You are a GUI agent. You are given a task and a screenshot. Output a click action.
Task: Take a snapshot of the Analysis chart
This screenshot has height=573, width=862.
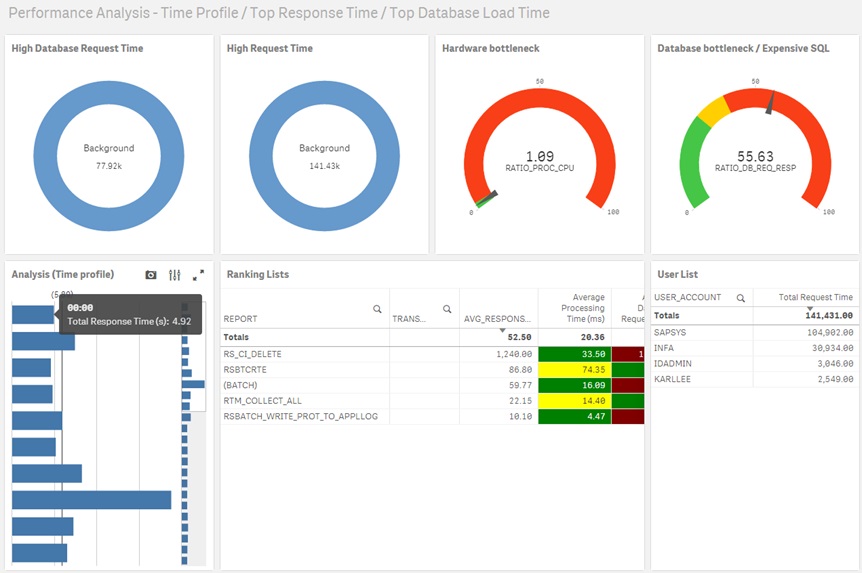pyautogui.click(x=151, y=275)
